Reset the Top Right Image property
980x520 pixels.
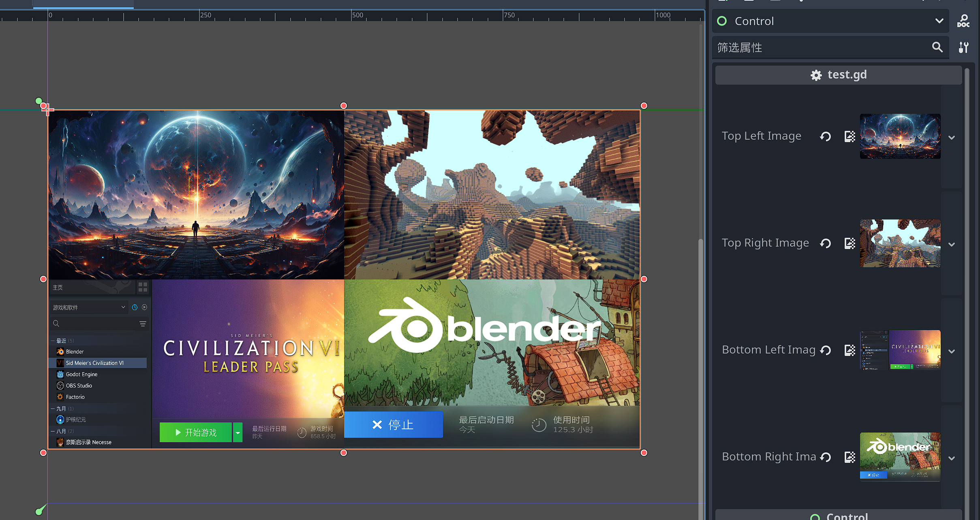pos(825,243)
